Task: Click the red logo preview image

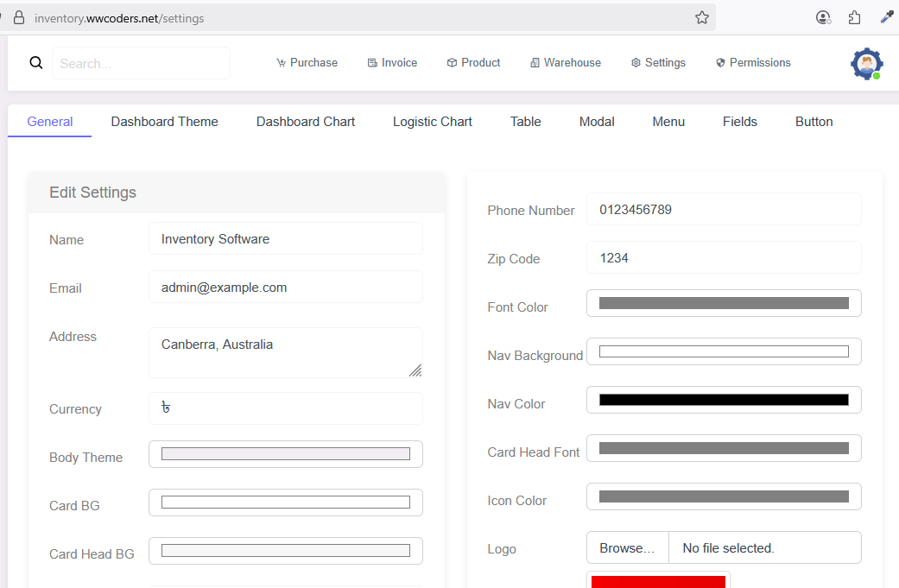Action: [658, 581]
